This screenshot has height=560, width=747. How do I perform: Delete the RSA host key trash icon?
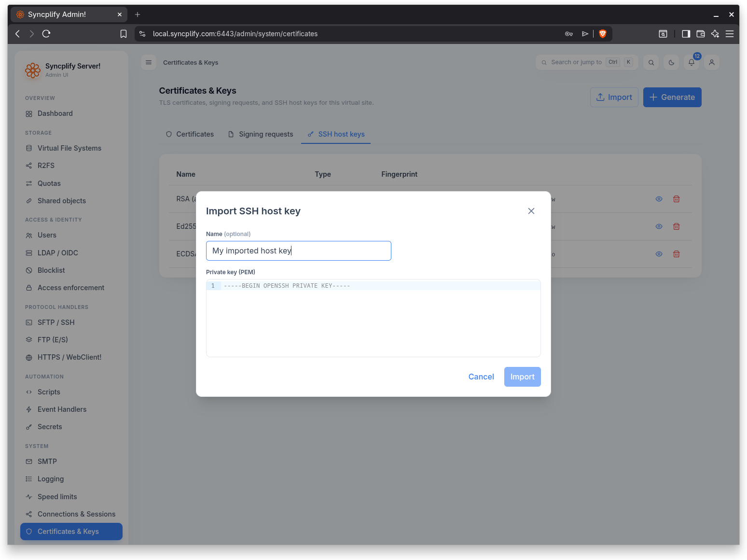[x=677, y=199]
